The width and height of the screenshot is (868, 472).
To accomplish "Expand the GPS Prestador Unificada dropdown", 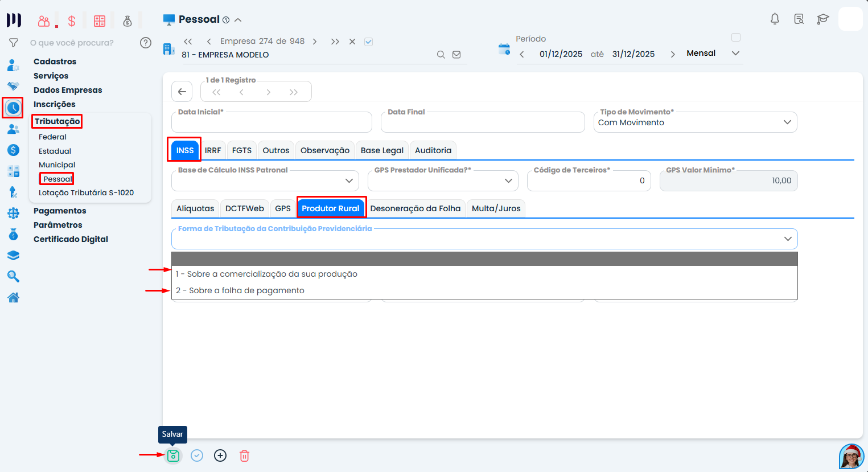I will (x=508, y=180).
